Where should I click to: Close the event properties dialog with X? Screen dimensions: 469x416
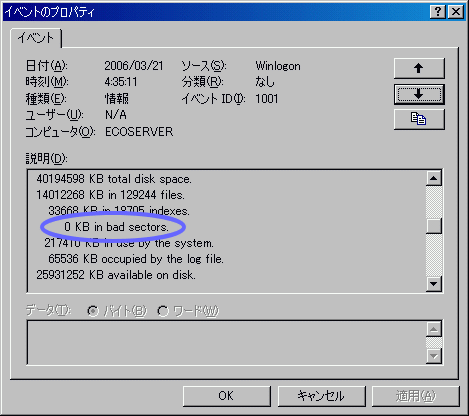click(456, 12)
